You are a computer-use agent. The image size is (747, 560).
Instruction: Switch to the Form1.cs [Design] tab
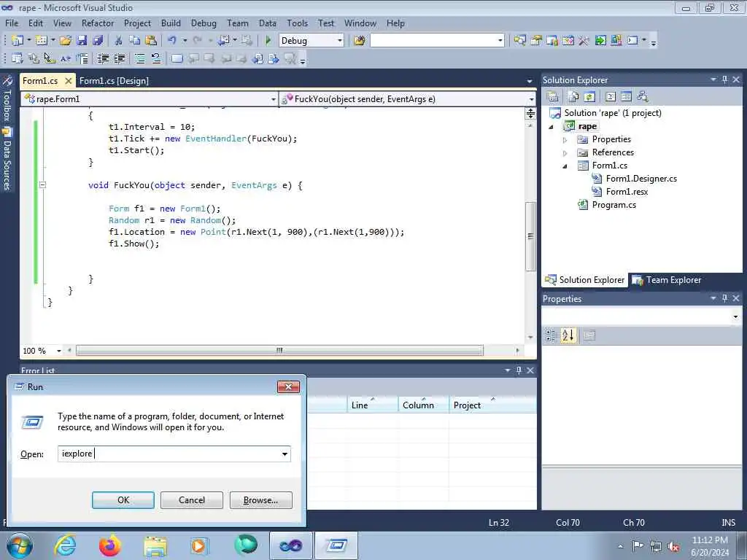click(114, 80)
